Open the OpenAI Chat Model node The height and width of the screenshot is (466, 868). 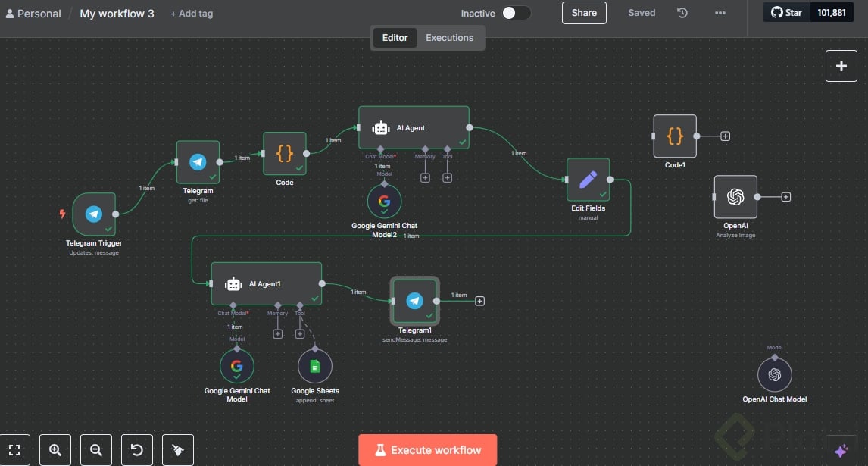[774, 374]
